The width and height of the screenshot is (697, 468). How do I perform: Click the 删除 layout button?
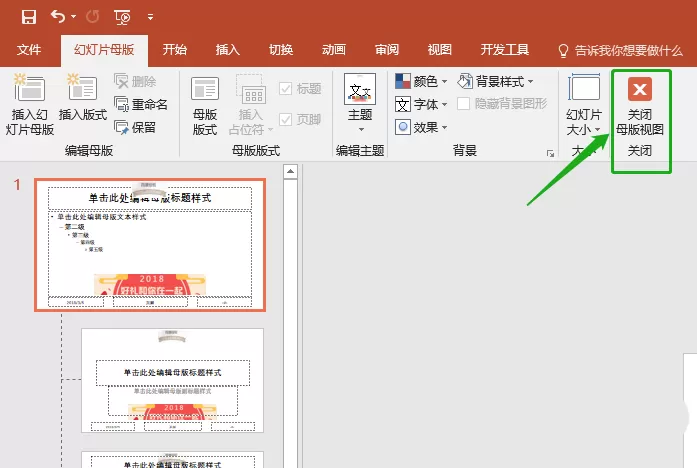[135, 81]
